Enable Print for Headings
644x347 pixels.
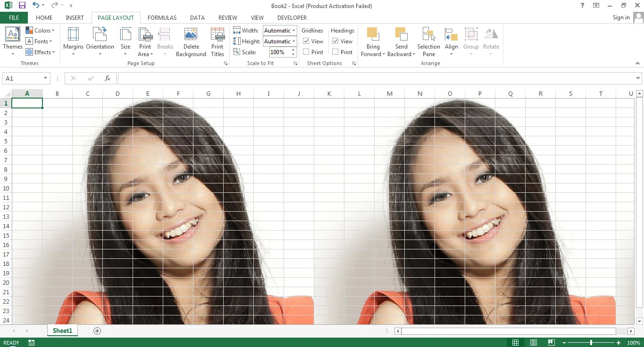pos(335,52)
